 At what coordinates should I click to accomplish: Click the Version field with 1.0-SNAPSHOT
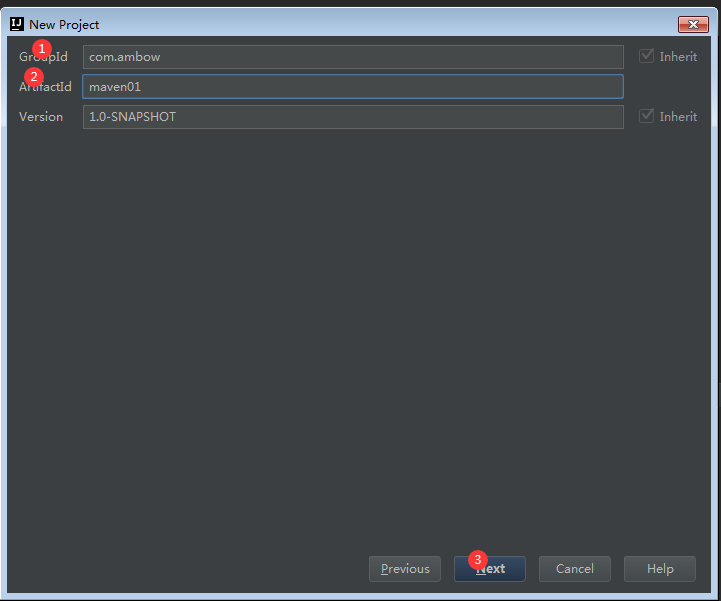coord(353,117)
